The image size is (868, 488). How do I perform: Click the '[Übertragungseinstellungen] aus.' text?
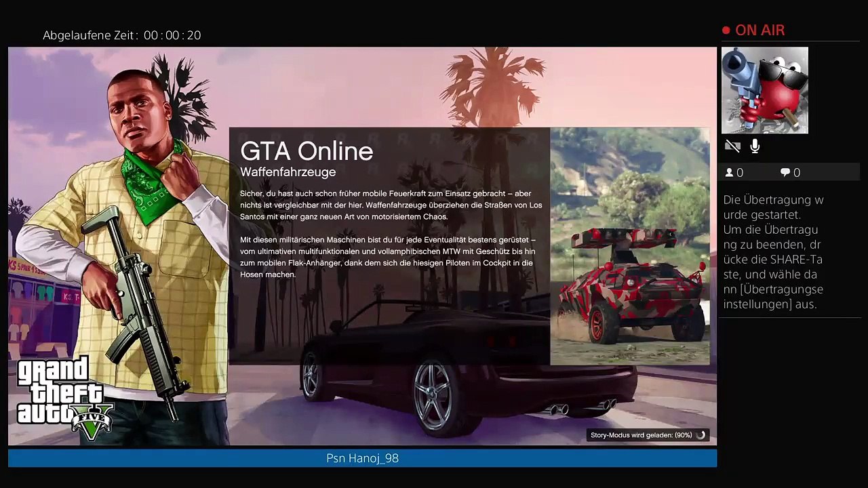773,297
